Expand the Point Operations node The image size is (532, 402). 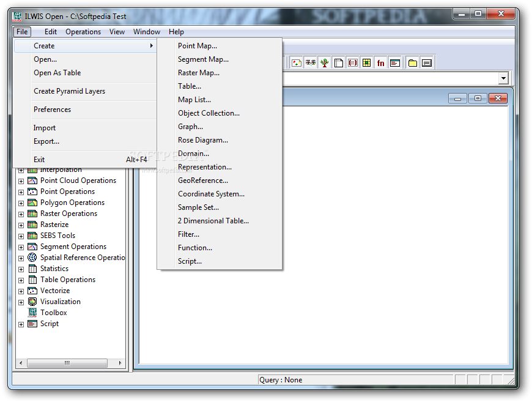(x=21, y=192)
